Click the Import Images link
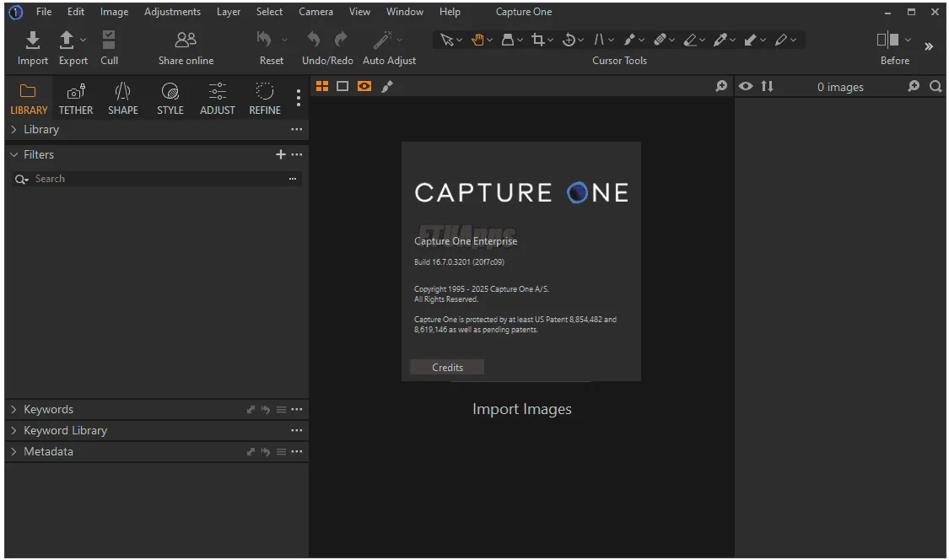The image size is (949, 560). (x=522, y=409)
